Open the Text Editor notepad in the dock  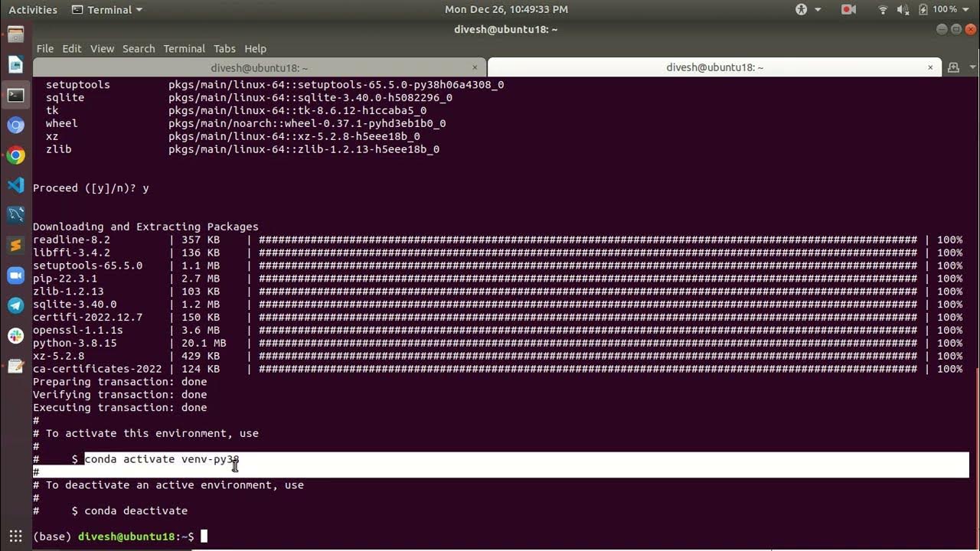point(15,366)
